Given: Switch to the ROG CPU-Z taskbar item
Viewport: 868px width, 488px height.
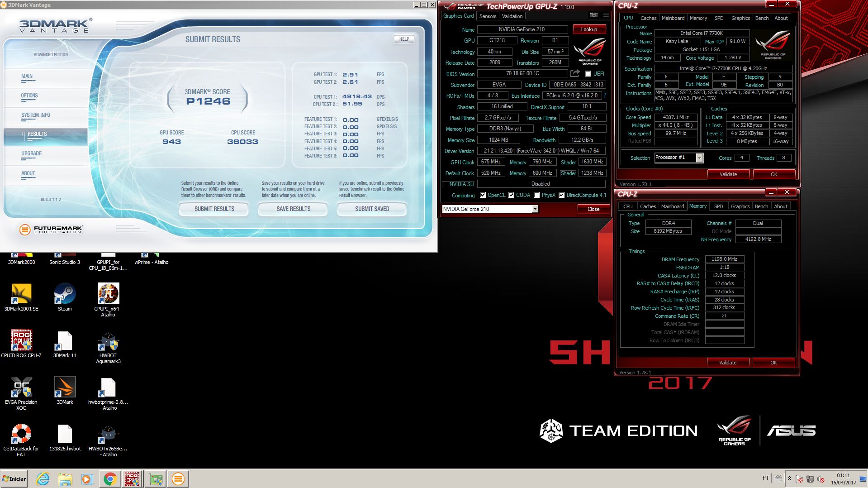Looking at the screenshot, I should 133,479.
